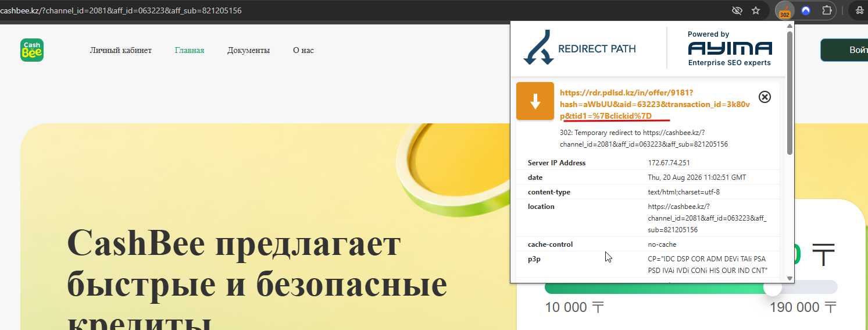The width and height of the screenshot is (868, 330).
Task: Click the loan amount slider handle
Action: pos(773,288)
